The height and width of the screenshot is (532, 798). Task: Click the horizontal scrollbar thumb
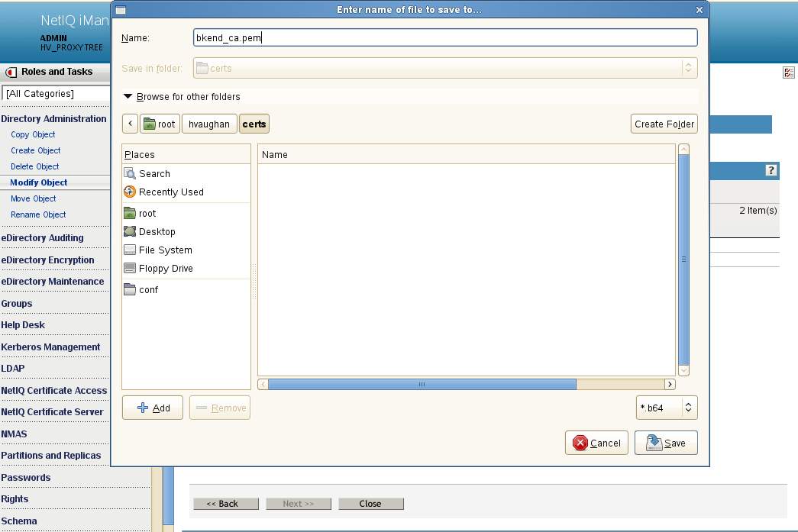[x=422, y=385]
